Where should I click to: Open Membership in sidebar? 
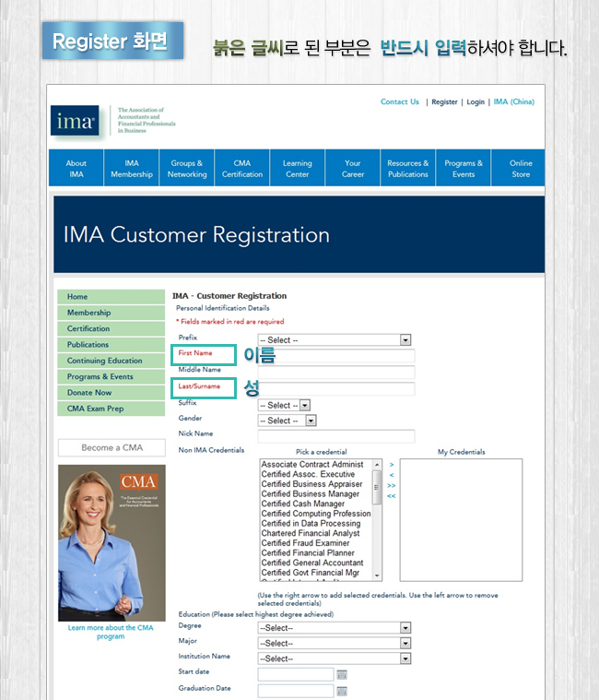[x=112, y=313]
